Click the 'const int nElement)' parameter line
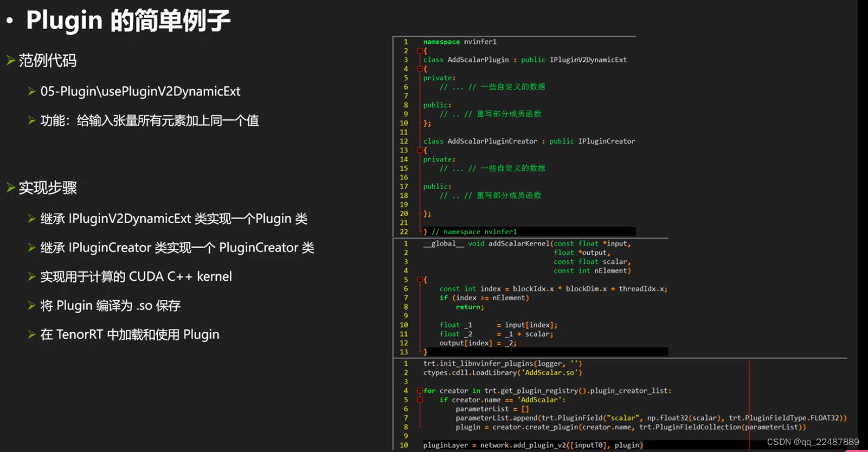The image size is (868, 452). click(592, 271)
